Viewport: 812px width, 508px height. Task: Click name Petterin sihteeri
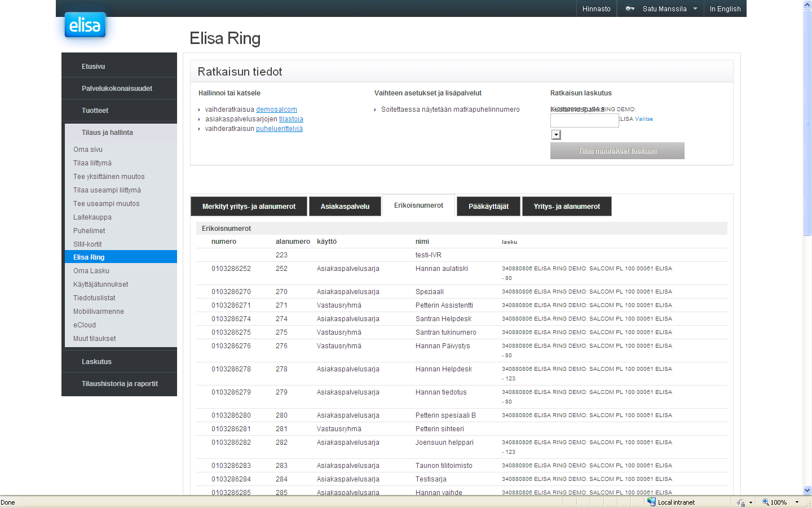coord(440,429)
